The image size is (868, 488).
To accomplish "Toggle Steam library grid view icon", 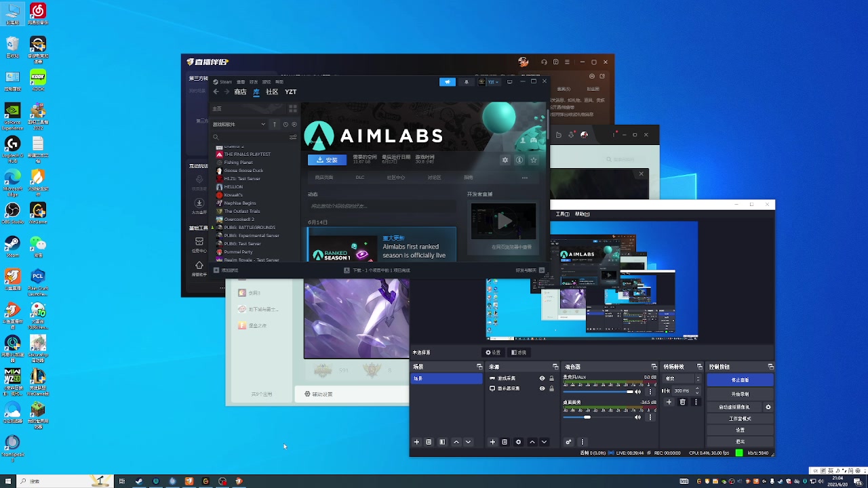I will point(293,108).
